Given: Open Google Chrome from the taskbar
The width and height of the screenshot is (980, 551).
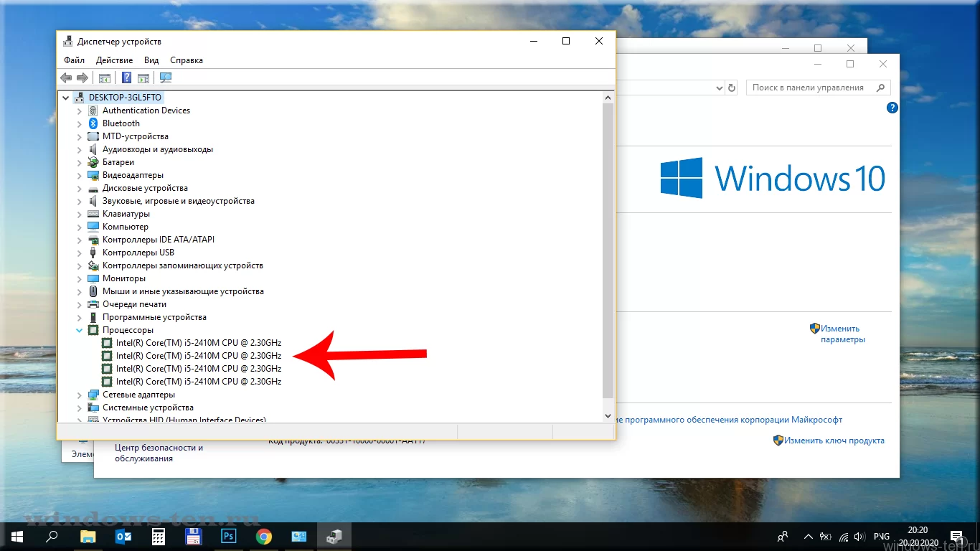Looking at the screenshot, I should (x=264, y=537).
